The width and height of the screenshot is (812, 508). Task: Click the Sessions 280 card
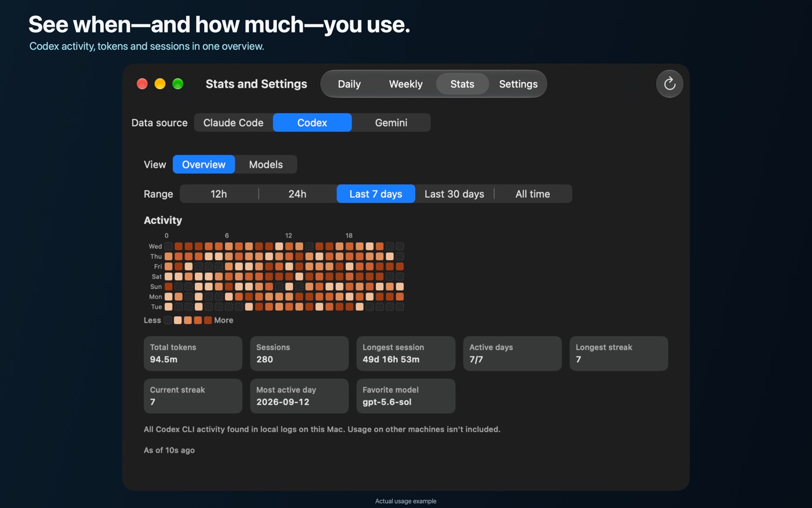pyautogui.click(x=299, y=354)
